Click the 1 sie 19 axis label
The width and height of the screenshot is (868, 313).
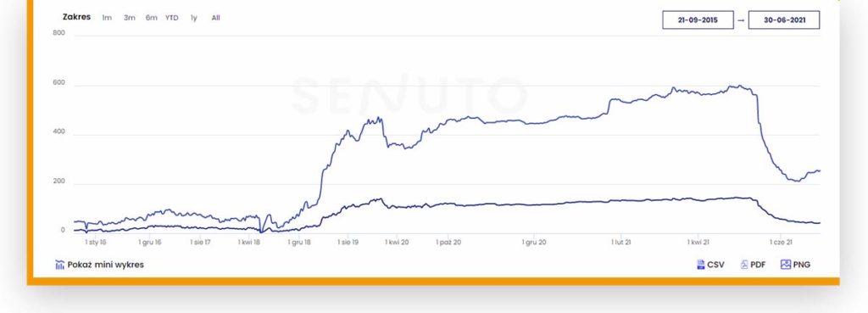(348, 242)
